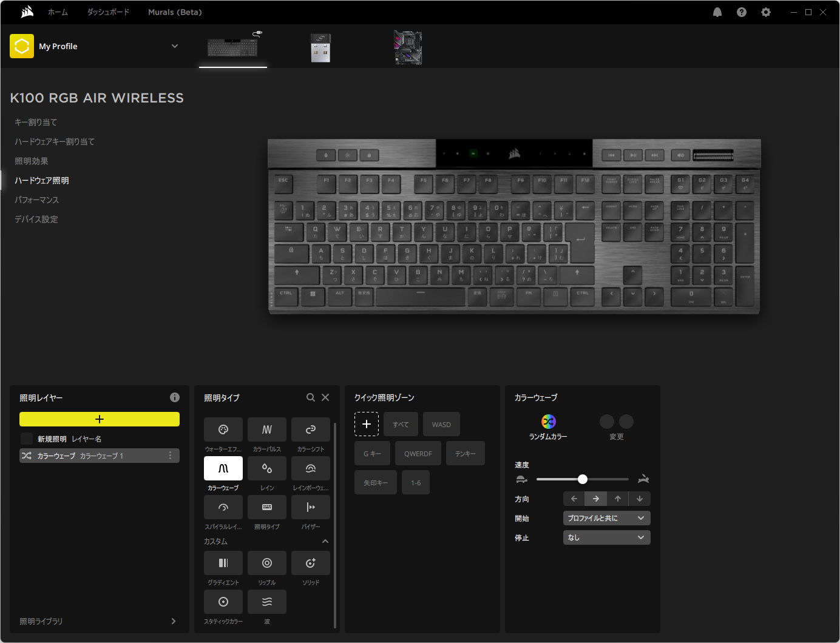Switch to the 照明効果 section

coord(32,161)
